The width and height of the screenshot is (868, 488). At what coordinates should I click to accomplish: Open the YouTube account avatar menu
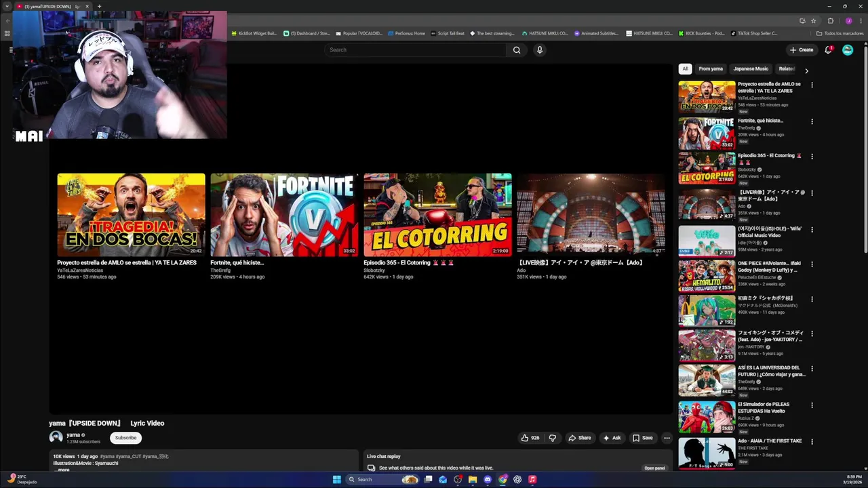pos(847,49)
